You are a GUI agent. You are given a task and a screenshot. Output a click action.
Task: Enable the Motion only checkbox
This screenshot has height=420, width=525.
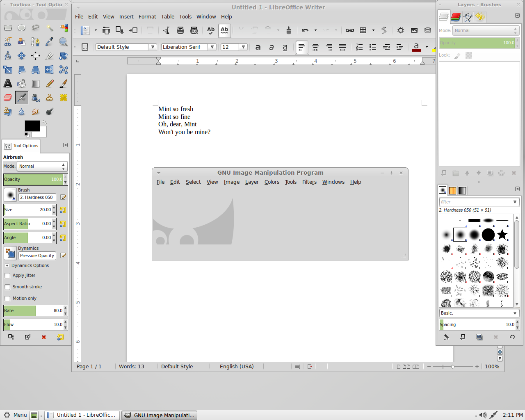[7, 299]
